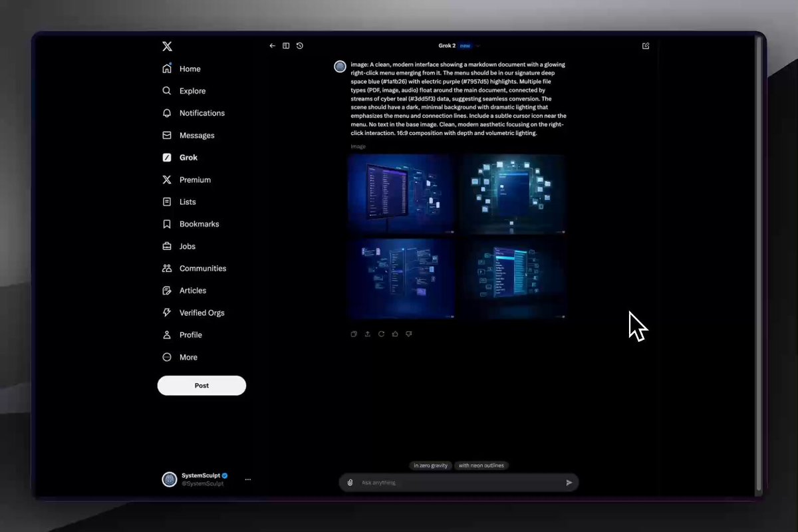Click the user avatar beside the prompt
The height and width of the screenshot is (532, 798).
[340, 66]
